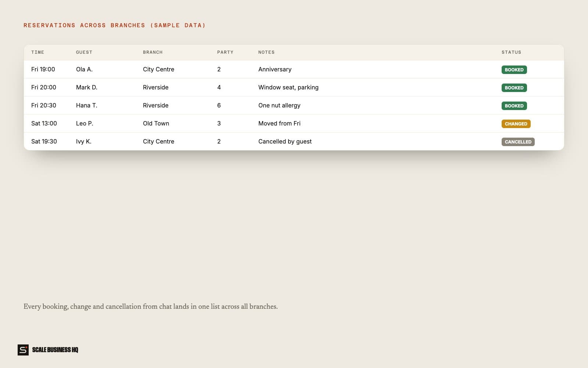Select the "Sat 13:00" time cell

tap(44, 123)
